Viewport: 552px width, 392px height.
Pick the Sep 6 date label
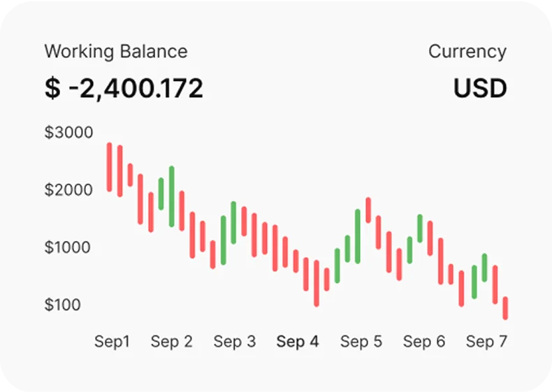[x=424, y=342]
